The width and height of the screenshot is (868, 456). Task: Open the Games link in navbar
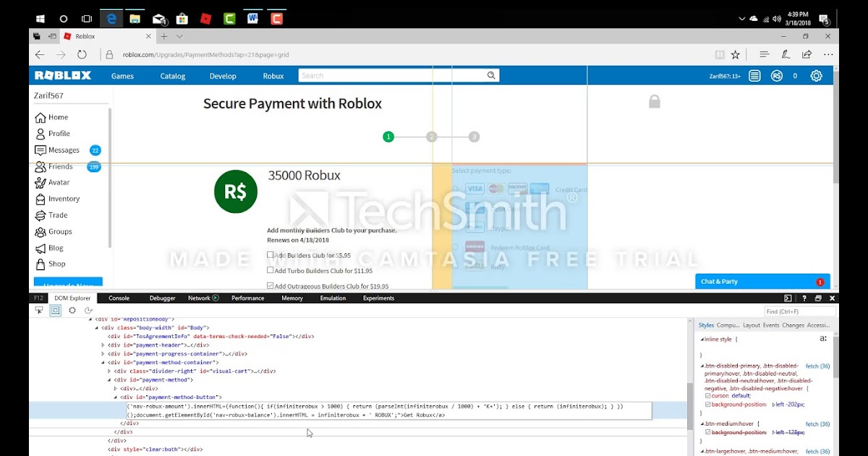[122, 76]
